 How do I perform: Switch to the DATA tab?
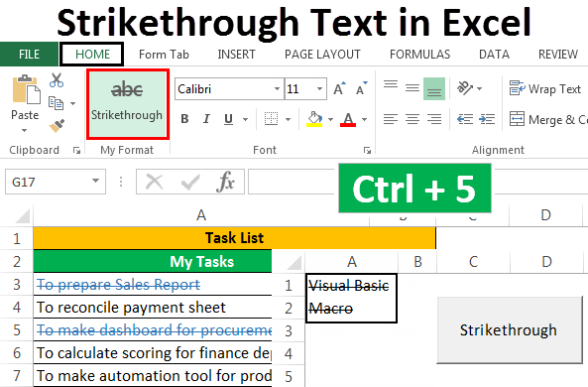point(494,55)
